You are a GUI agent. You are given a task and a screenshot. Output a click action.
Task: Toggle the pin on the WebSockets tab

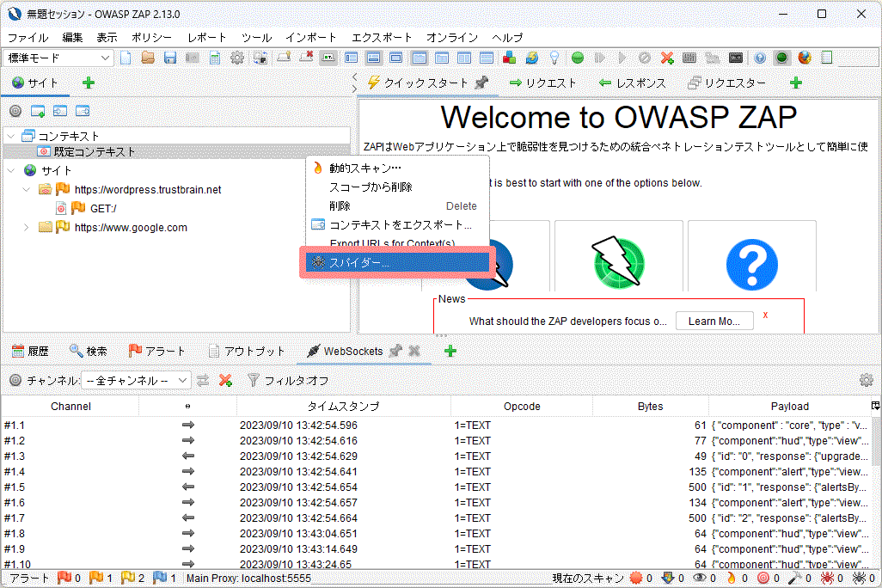[395, 351]
